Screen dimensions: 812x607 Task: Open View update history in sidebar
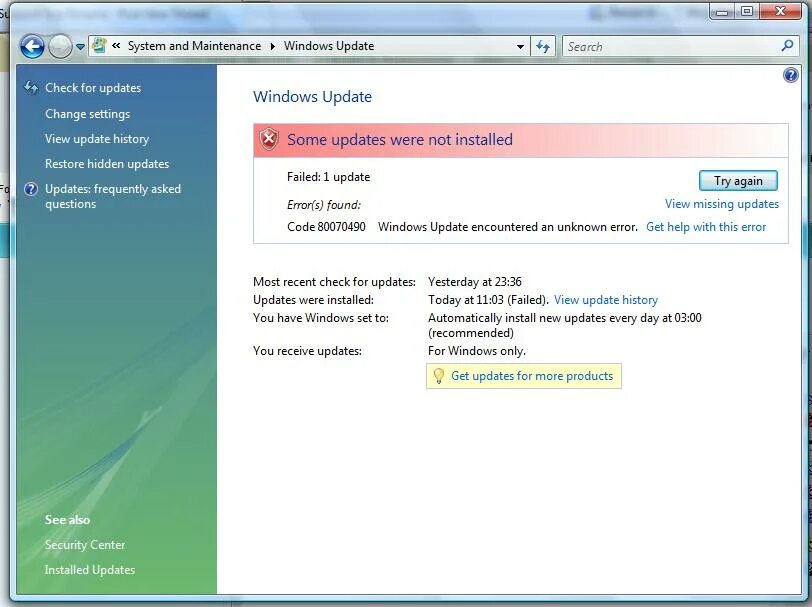(97, 139)
